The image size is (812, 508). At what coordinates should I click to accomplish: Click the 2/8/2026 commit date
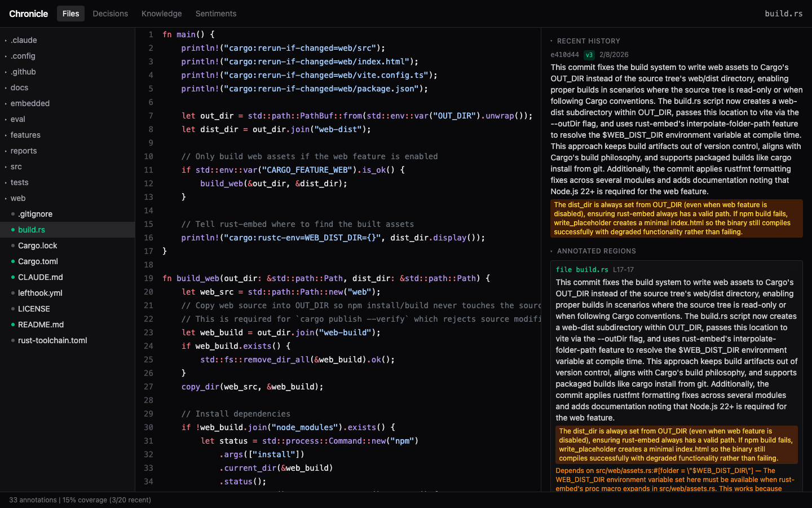coord(614,55)
